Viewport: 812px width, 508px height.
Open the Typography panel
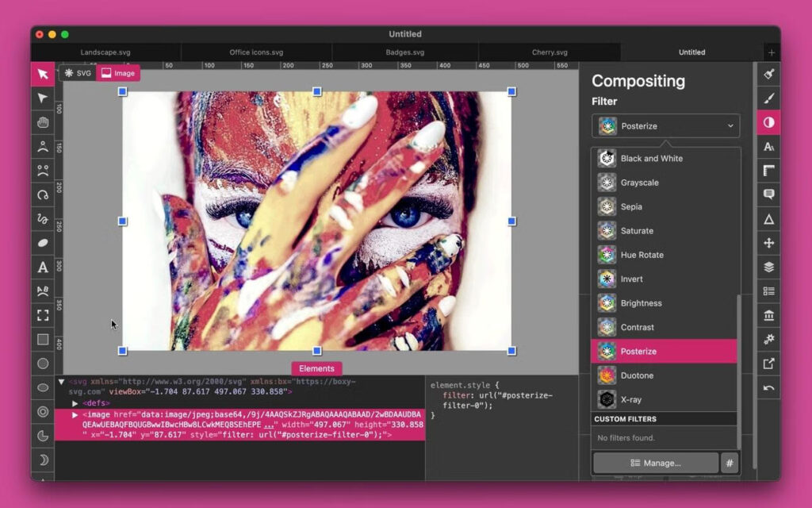pos(767,146)
